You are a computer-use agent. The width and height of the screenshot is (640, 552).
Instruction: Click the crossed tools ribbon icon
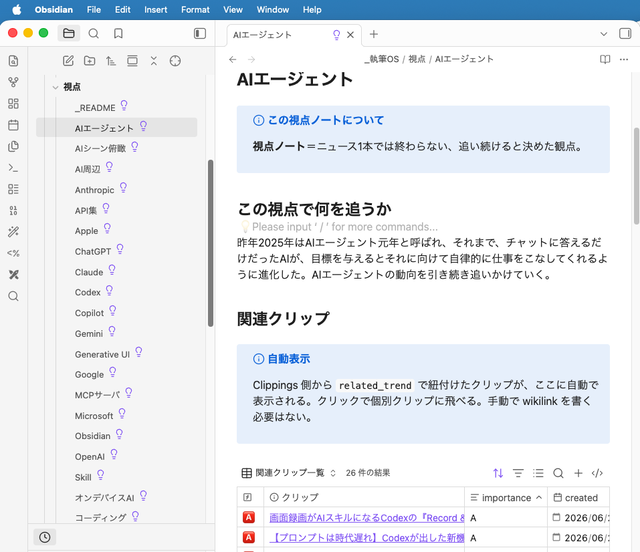(13, 275)
